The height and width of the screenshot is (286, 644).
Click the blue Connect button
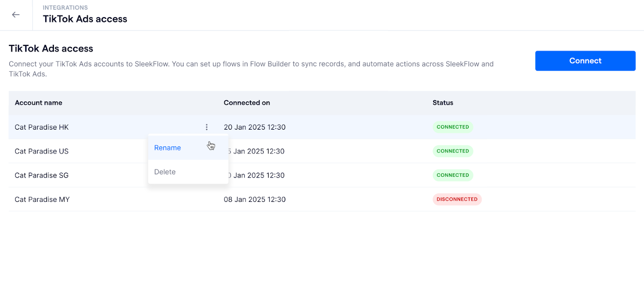click(x=585, y=61)
